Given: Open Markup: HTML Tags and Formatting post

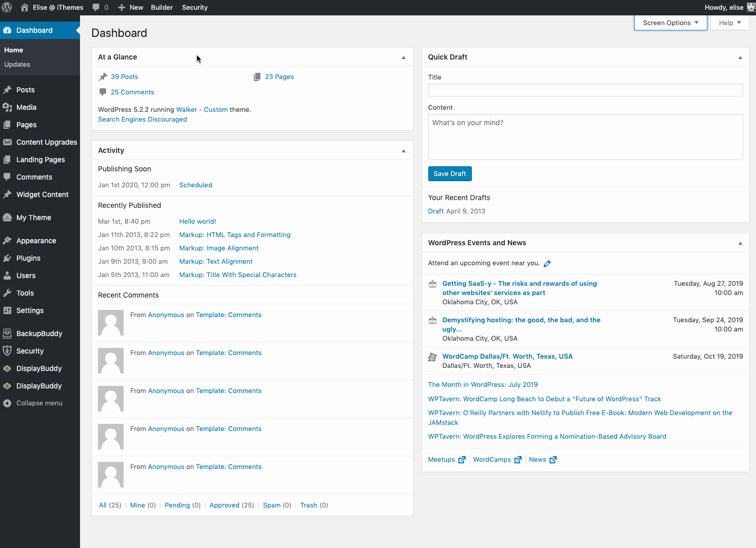Looking at the screenshot, I should [235, 235].
